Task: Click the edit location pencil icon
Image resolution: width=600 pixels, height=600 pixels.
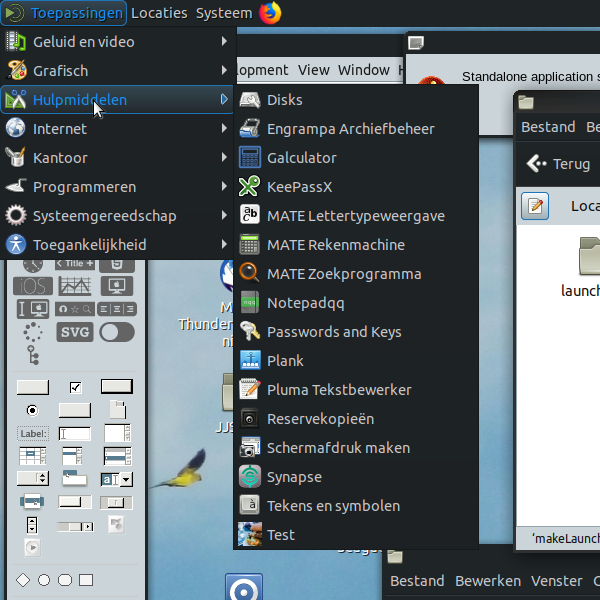Action: click(535, 206)
